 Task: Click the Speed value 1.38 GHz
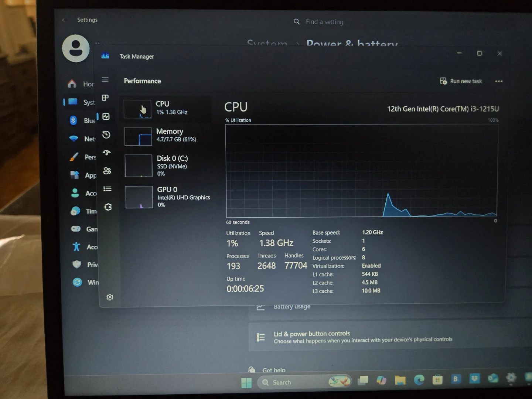[276, 243]
